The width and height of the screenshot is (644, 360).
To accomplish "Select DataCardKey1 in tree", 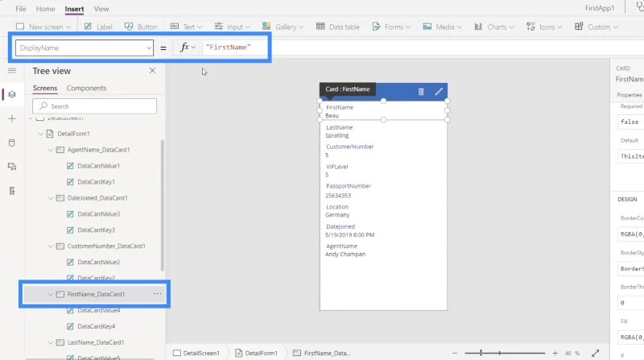I will pyautogui.click(x=96, y=182).
